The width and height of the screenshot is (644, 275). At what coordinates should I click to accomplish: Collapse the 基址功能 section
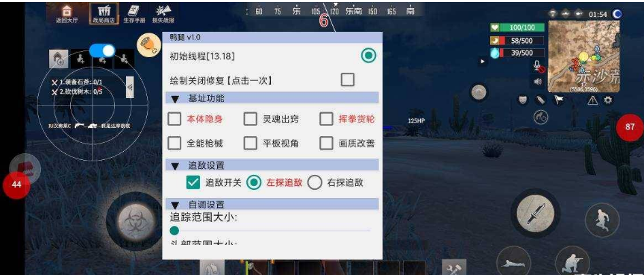(x=176, y=99)
